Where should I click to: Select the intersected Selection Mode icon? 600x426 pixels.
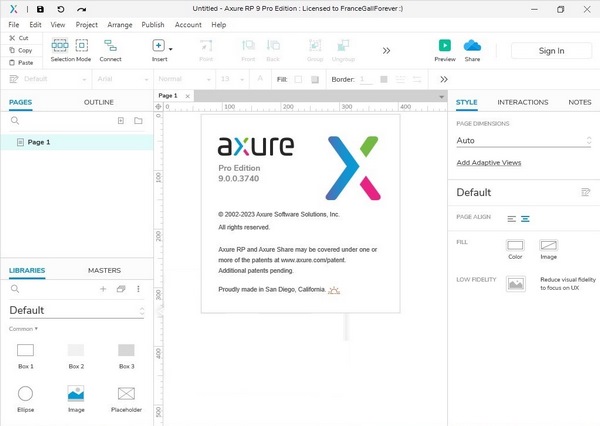pyautogui.click(x=60, y=45)
